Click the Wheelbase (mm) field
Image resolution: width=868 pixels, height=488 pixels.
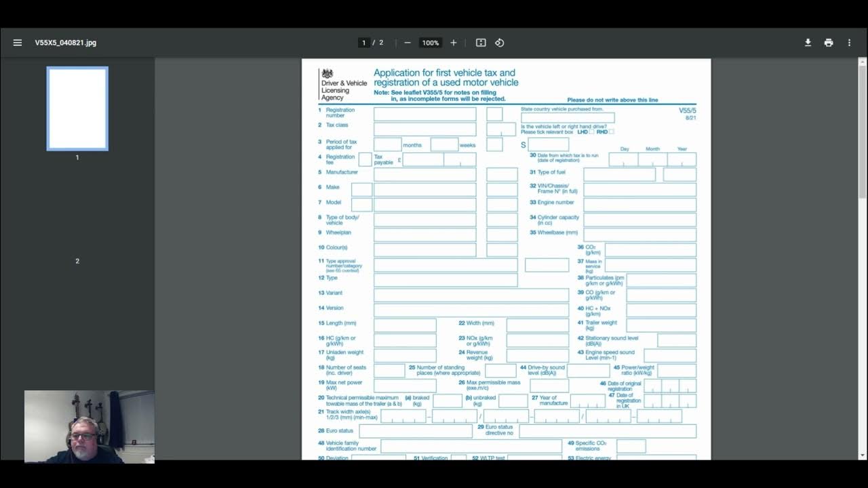(639, 235)
